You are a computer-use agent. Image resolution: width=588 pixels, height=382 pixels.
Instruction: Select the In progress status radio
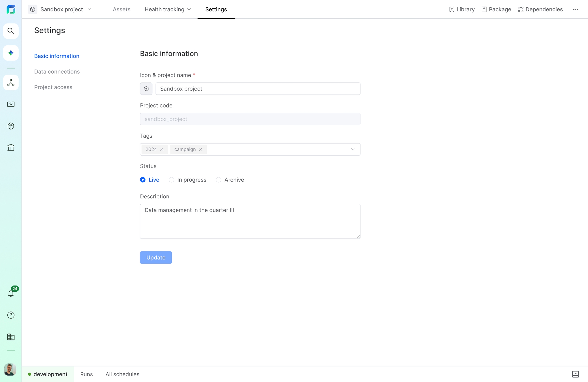point(171,180)
